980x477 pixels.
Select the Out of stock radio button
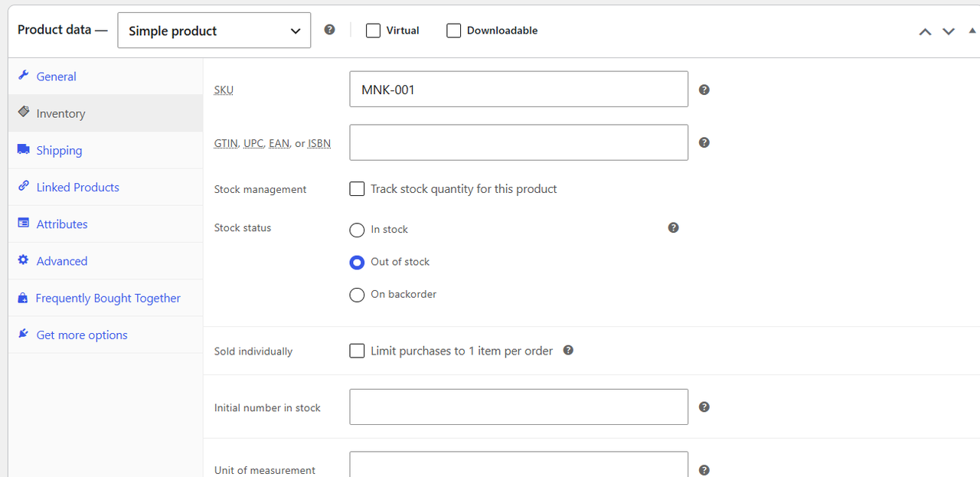click(x=357, y=262)
